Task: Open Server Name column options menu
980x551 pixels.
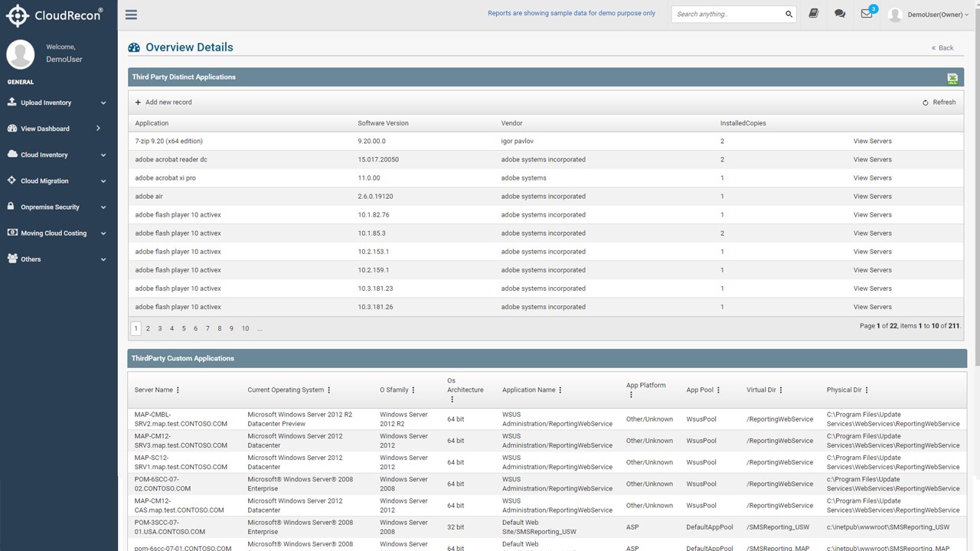Action: (178, 390)
